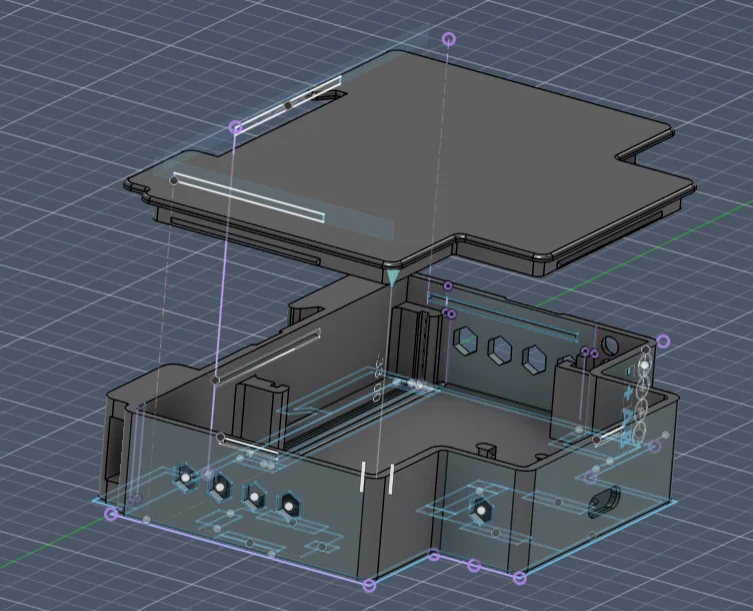Select the teal offset arrow manipulator
The width and height of the screenshot is (753, 611).
392,278
